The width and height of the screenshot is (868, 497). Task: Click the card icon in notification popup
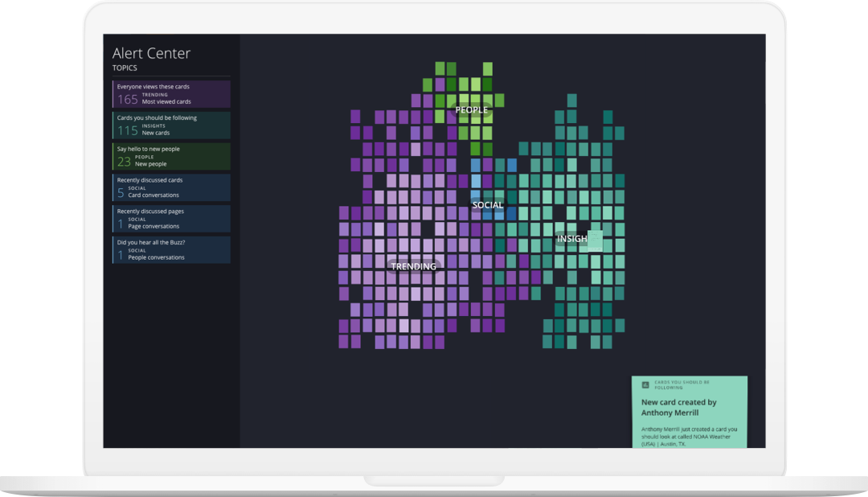click(645, 384)
